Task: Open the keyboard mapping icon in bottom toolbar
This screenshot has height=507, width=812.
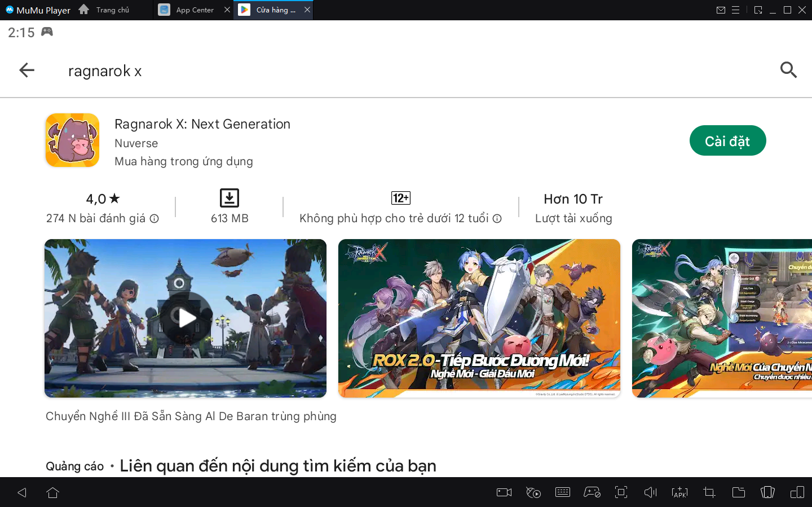Action: pyautogui.click(x=562, y=492)
